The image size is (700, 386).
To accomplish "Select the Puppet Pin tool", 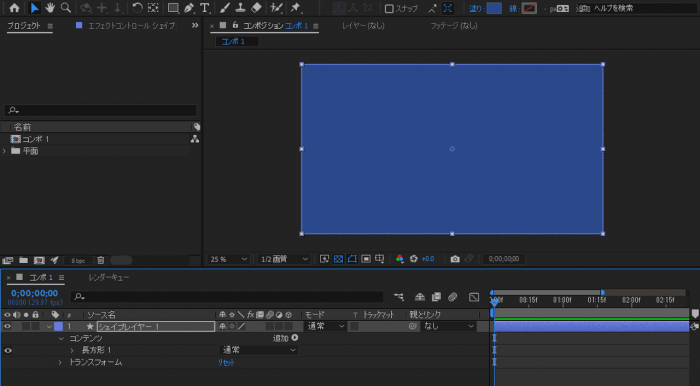I will point(296,8).
